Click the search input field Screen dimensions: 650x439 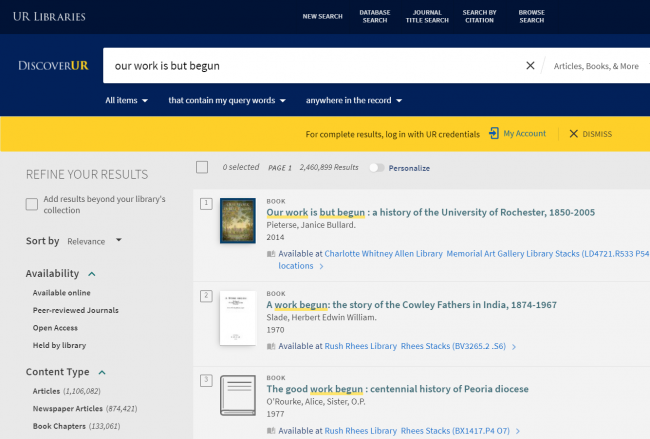coord(310,66)
